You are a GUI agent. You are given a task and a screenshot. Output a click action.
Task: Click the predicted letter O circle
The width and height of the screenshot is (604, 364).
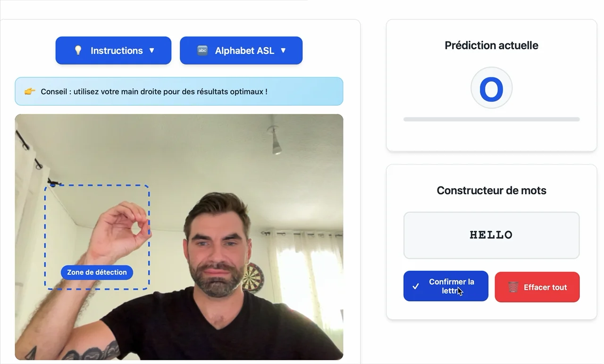pos(491,88)
